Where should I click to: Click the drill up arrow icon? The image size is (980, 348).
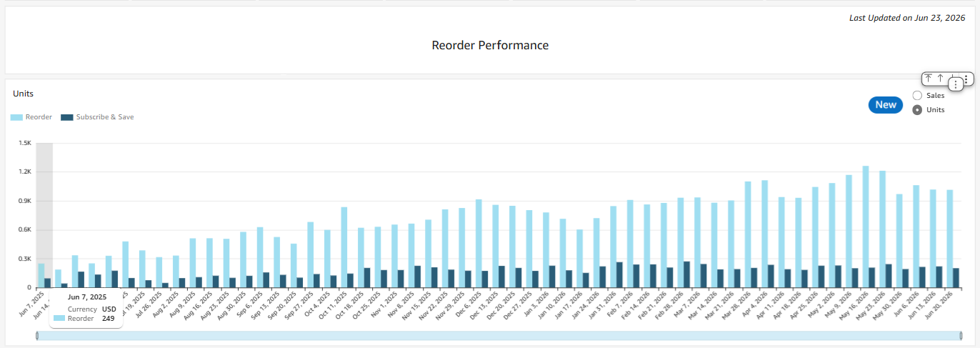(x=941, y=79)
